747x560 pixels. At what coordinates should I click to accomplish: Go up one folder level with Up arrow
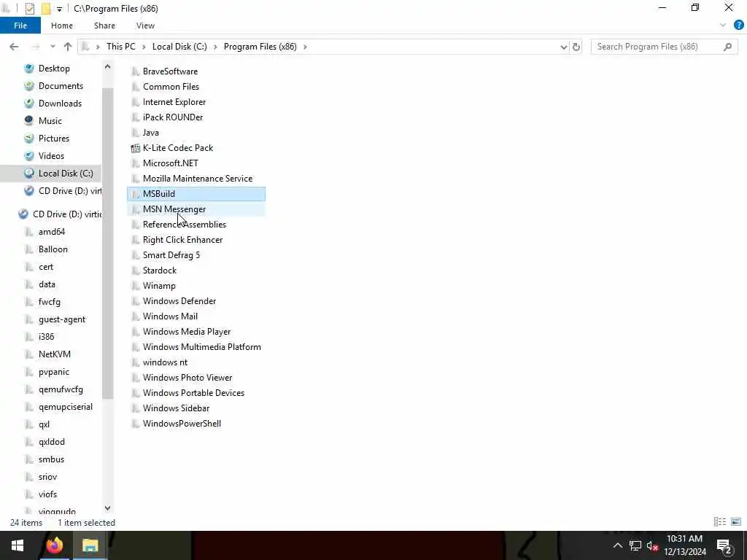point(68,47)
